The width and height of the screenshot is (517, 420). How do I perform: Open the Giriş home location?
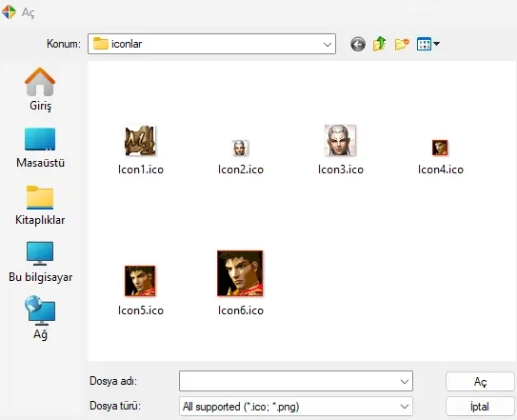pyautogui.click(x=40, y=90)
